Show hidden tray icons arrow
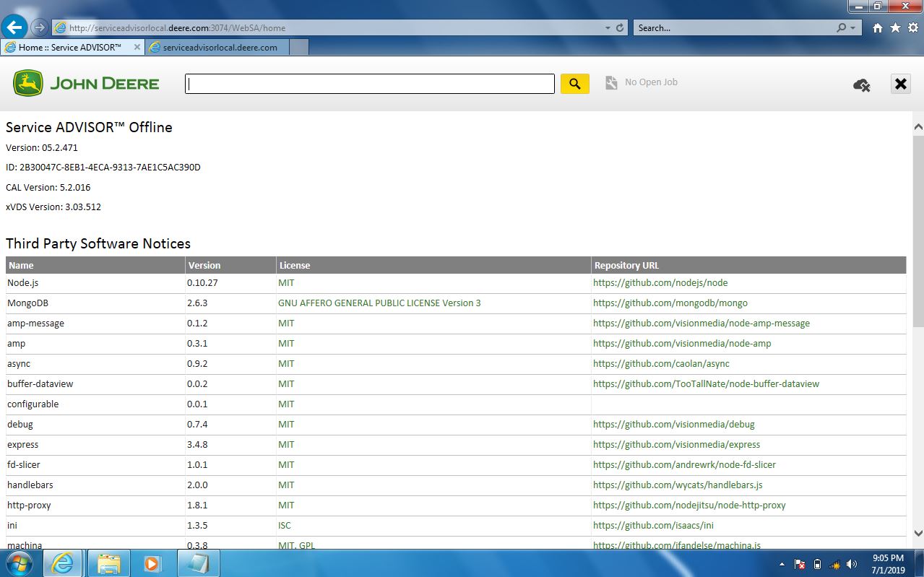924x577 pixels. click(782, 564)
